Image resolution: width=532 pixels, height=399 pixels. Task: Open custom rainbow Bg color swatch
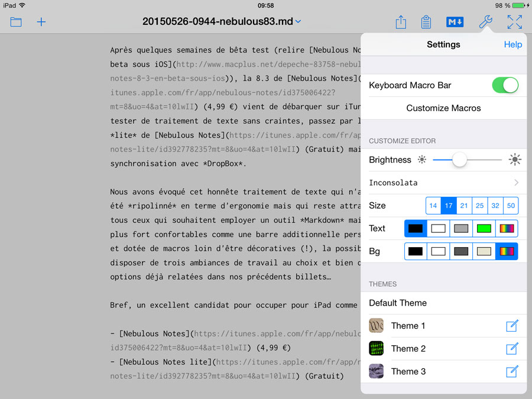[x=507, y=251]
